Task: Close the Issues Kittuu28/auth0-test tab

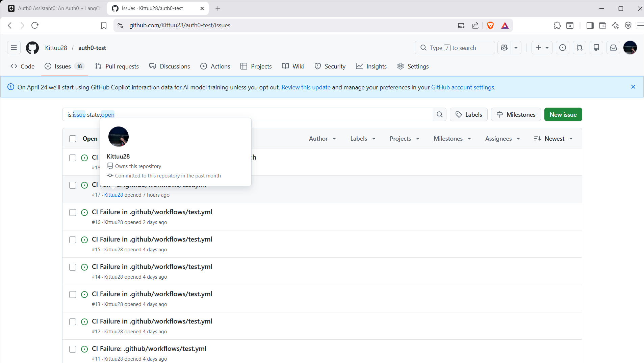Action: coord(202,8)
